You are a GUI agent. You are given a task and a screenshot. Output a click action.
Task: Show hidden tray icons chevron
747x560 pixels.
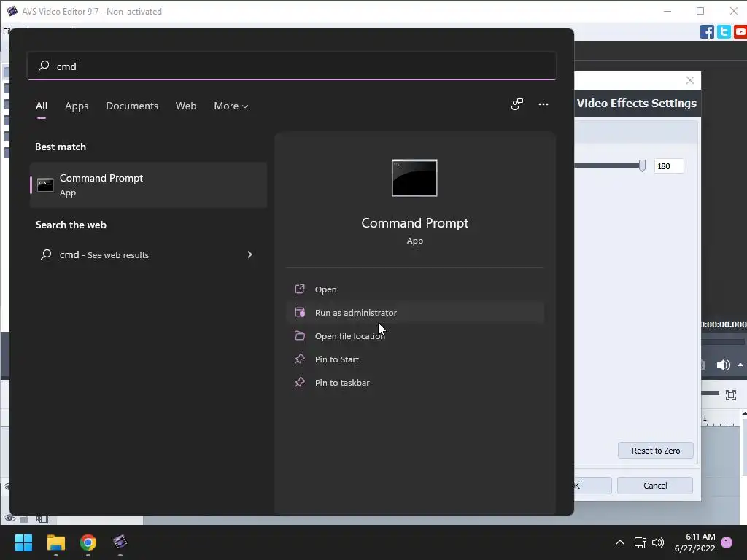[x=620, y=542]
